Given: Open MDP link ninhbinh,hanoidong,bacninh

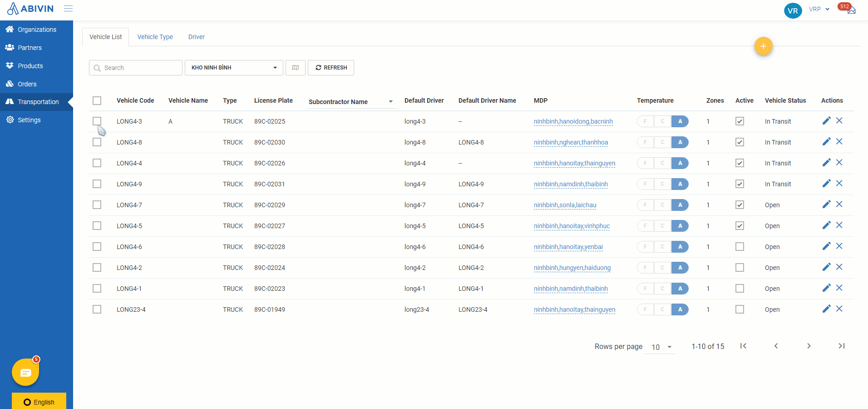Looking at the screenshot, I should [x=573, y=121].
